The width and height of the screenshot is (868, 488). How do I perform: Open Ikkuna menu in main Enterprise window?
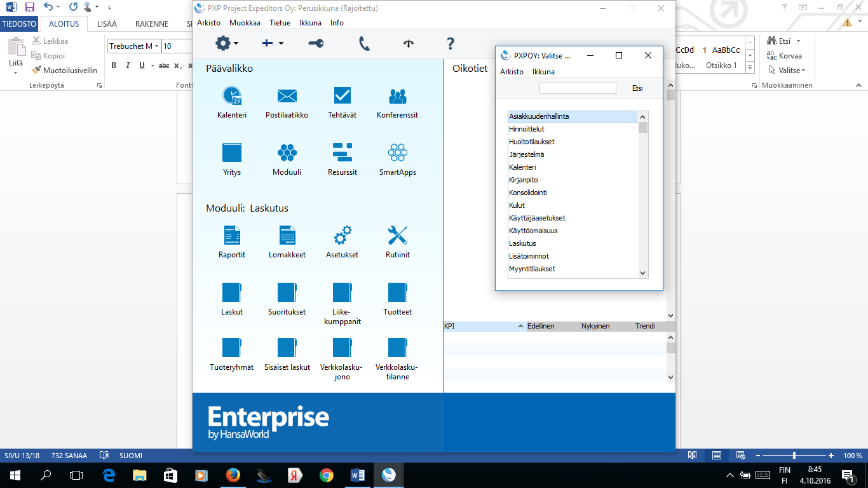(x=310, y=22)
